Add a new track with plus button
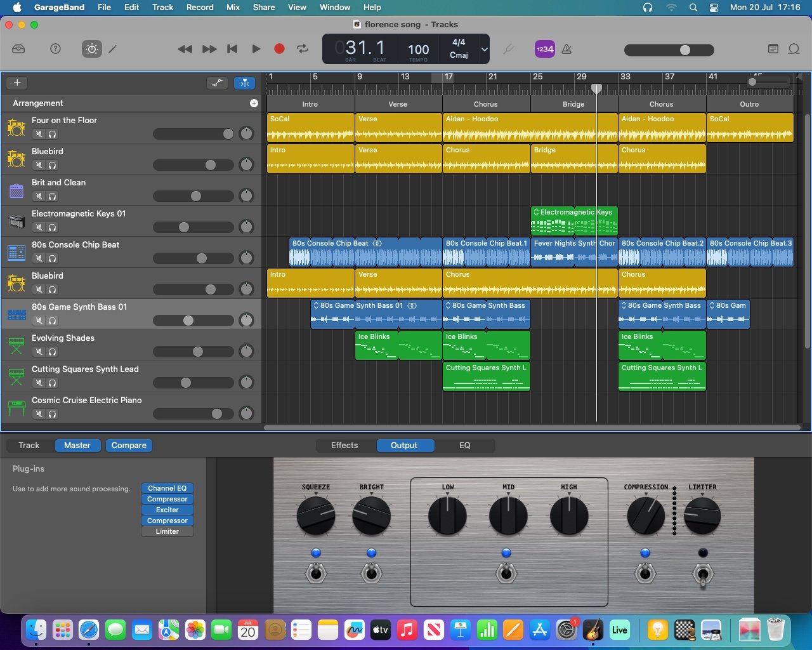Viewport: 812px width, 650px height. (x=17, y=83)
